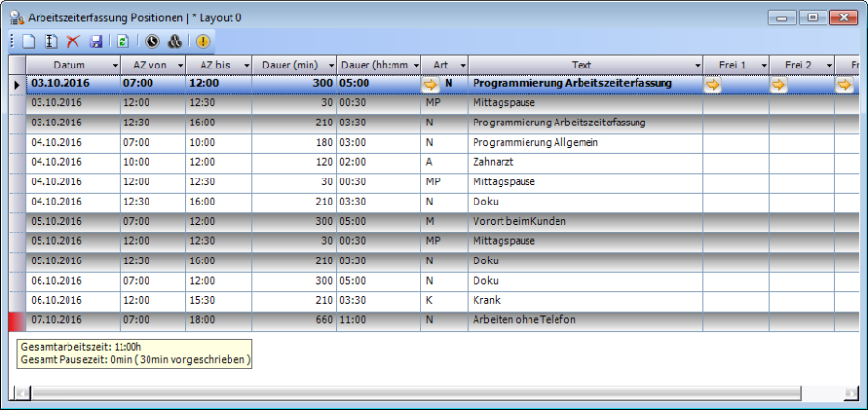The image size is (868, 410).
Task: Select the Krank text cell
Action: click(486, 300)
